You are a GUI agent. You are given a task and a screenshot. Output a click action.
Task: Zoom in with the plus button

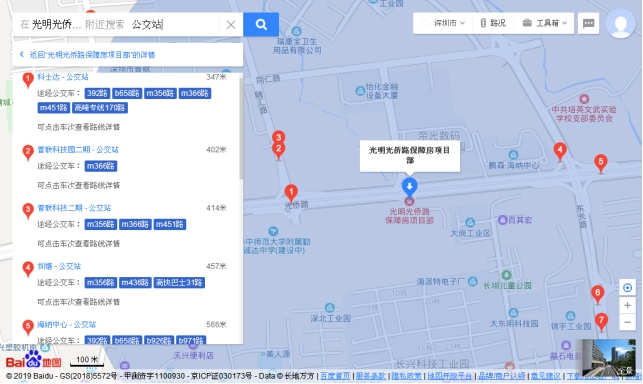tap(627, 305)
